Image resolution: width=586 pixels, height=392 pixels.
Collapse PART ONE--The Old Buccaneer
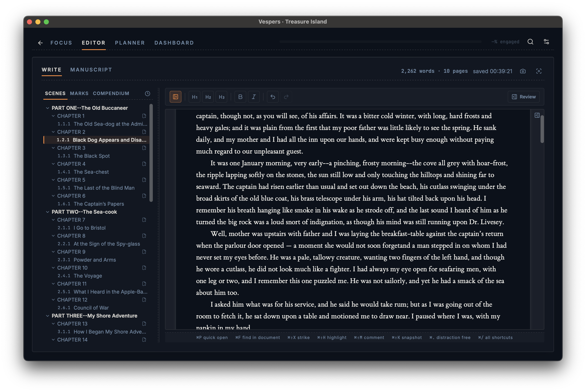pos(48,108)
